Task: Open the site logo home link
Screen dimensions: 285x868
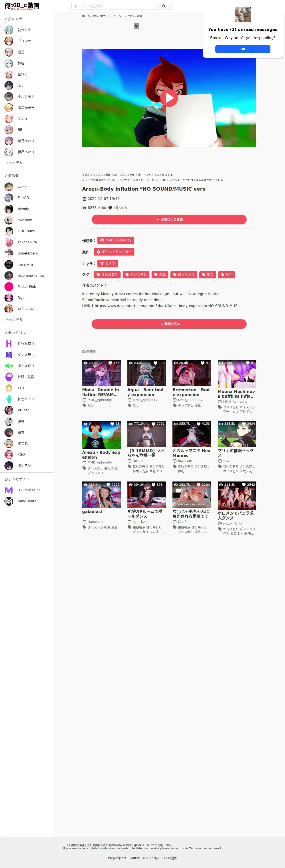Action: pyautogui.click(x=22, y=6)
